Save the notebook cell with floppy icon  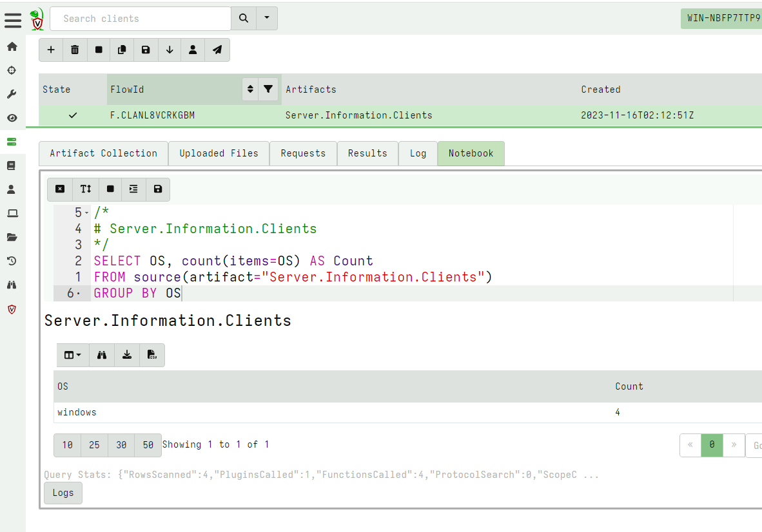158,189
